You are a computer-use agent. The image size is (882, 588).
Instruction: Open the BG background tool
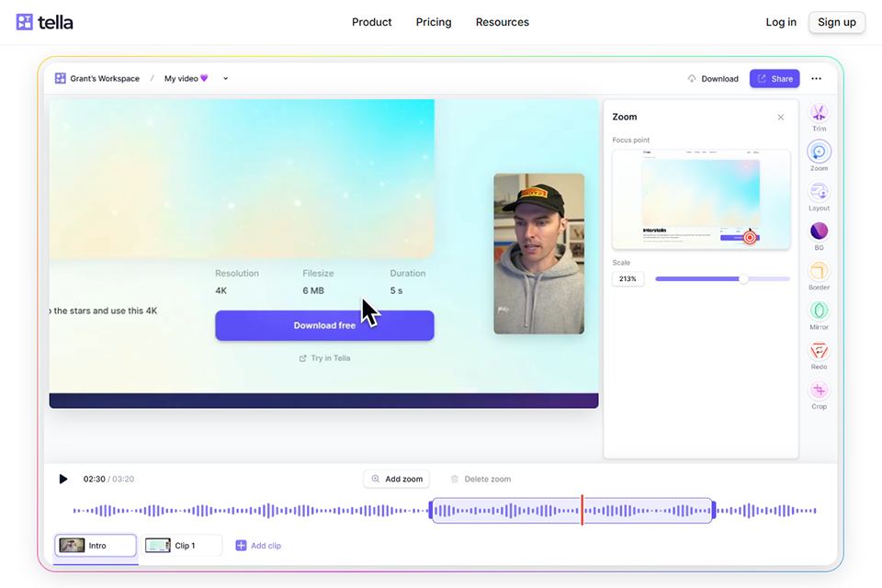tap(819, 232)
